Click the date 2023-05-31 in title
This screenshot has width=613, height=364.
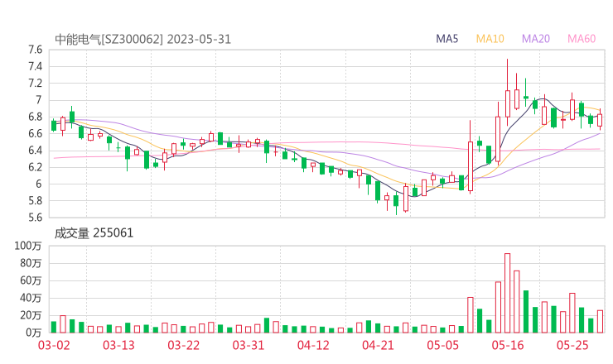tap(199, 40)
